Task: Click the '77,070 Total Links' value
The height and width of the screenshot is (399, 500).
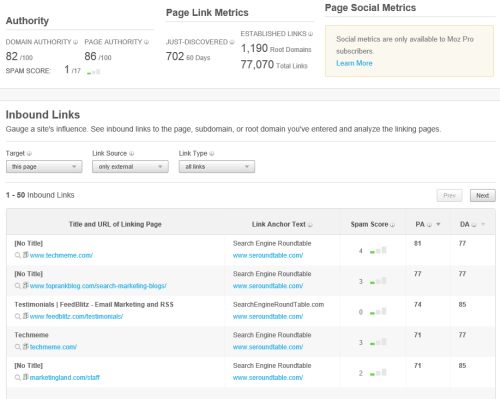Action: (274, 65)
